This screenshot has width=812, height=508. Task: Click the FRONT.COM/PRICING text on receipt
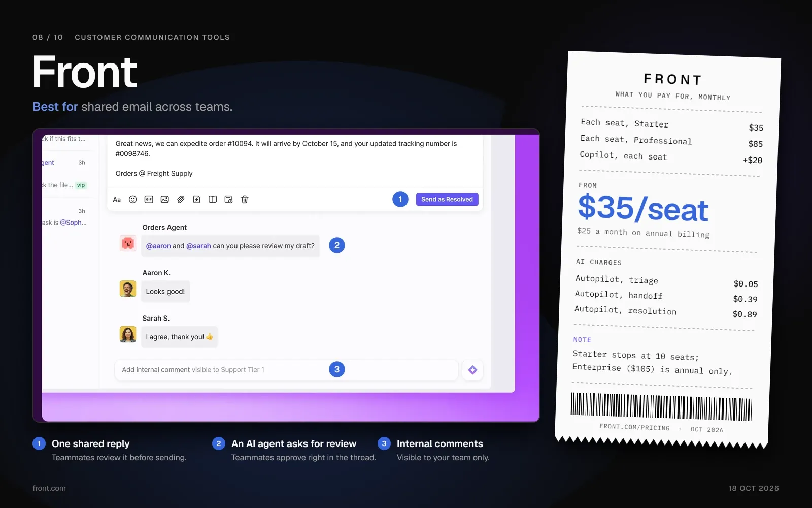pos(634,427)
